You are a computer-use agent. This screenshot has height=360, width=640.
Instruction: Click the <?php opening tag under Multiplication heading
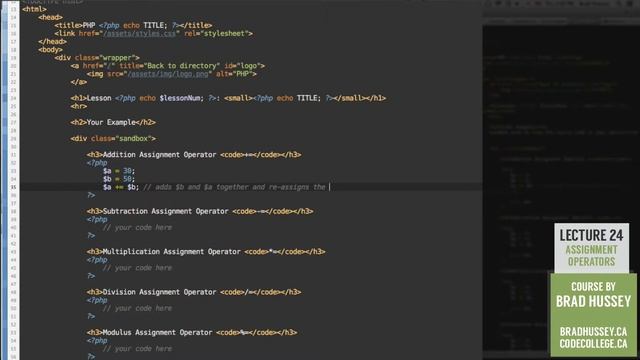coord(97,260)
